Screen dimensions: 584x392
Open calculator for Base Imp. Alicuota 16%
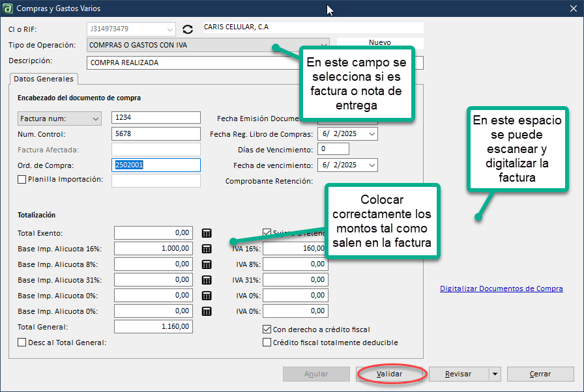click(207, 249)
